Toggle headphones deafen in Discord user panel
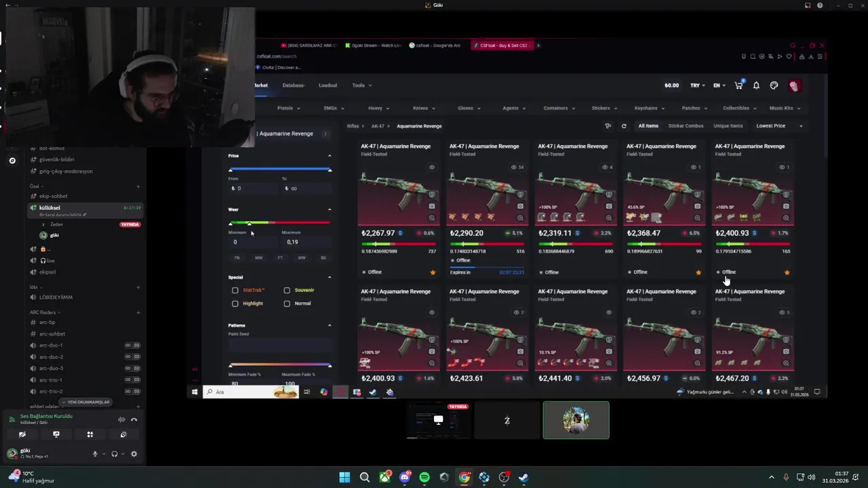 click(115, 453)
